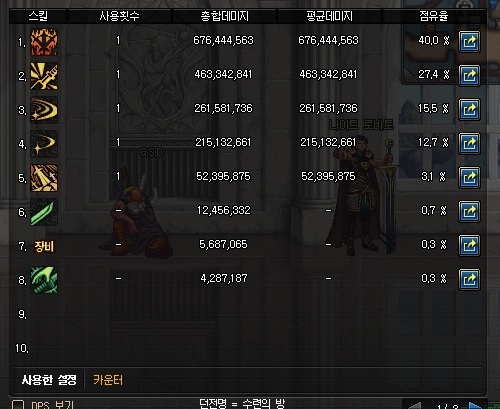
Task: Share the 3.1% row 5 skill damage
Action: click(x=469, y=177)
